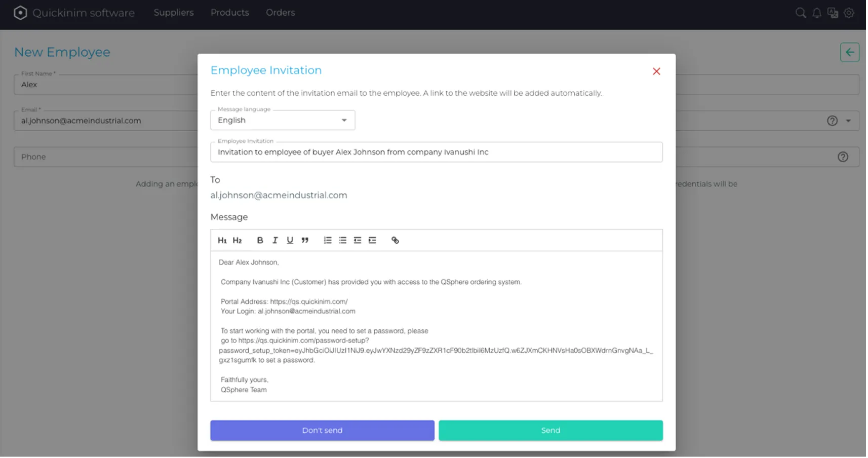868x458 pixels.
Task: Open the notifications bell icon
Action: point(817,13)
